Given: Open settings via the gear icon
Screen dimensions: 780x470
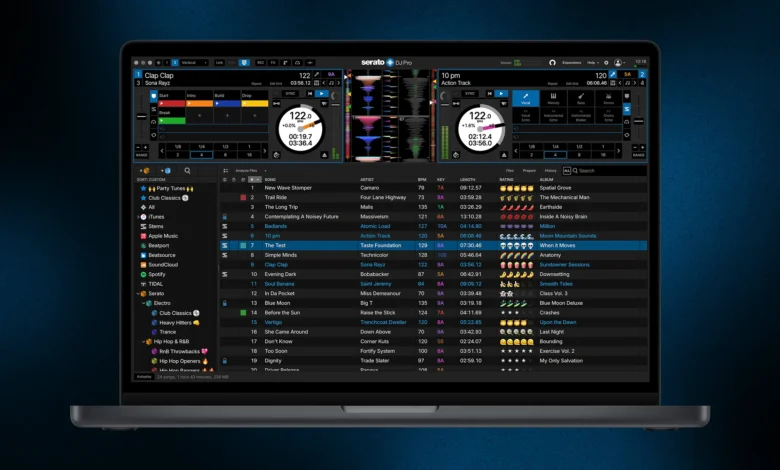Looking at the screenshot, I should click(x=606, y=63).
